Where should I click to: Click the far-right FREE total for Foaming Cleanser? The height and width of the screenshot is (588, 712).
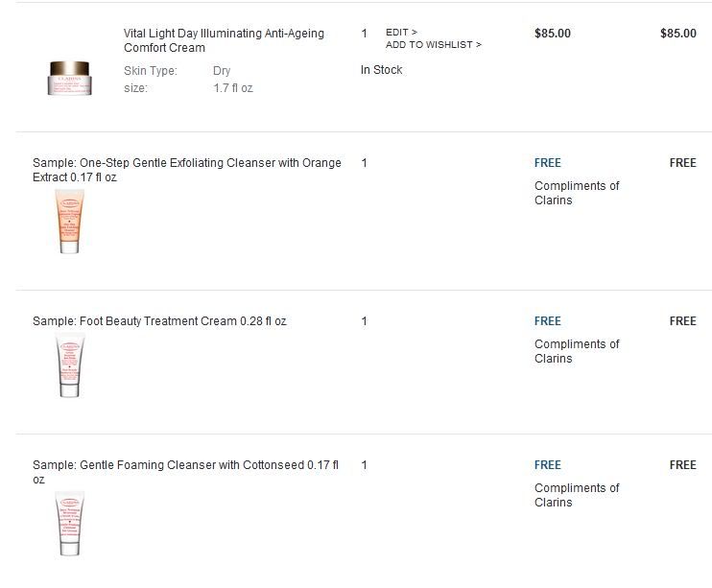pos(682,465)
